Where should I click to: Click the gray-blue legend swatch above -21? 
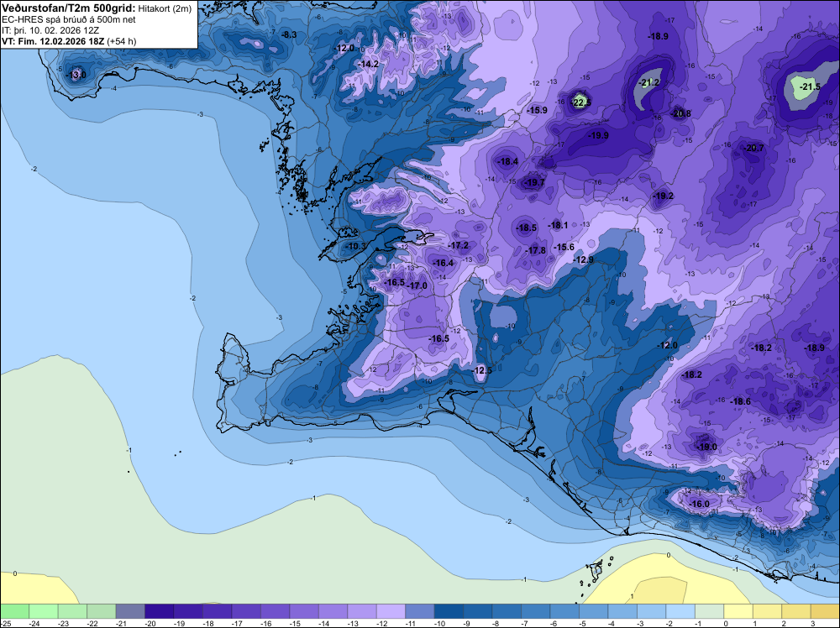click(130, 611)
